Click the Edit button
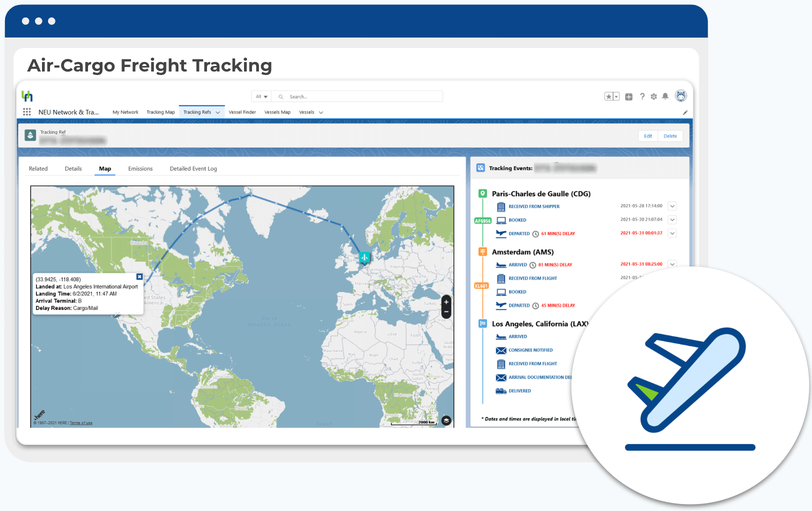The image size is (812, 511). click(x=648, y=136)
